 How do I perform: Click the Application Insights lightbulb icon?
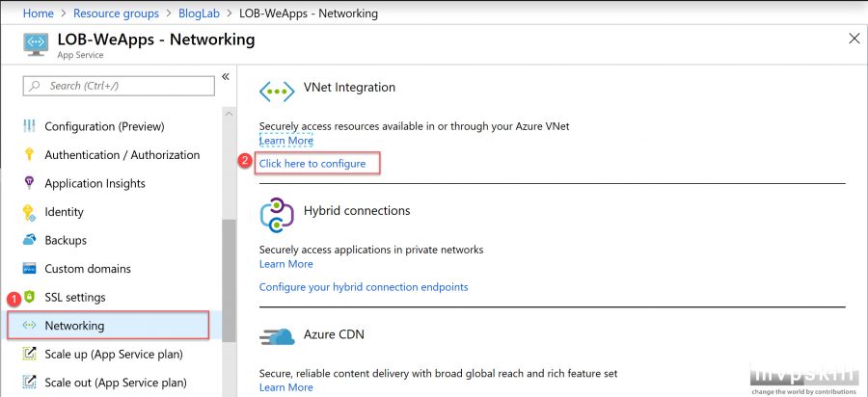click(29, 183)
